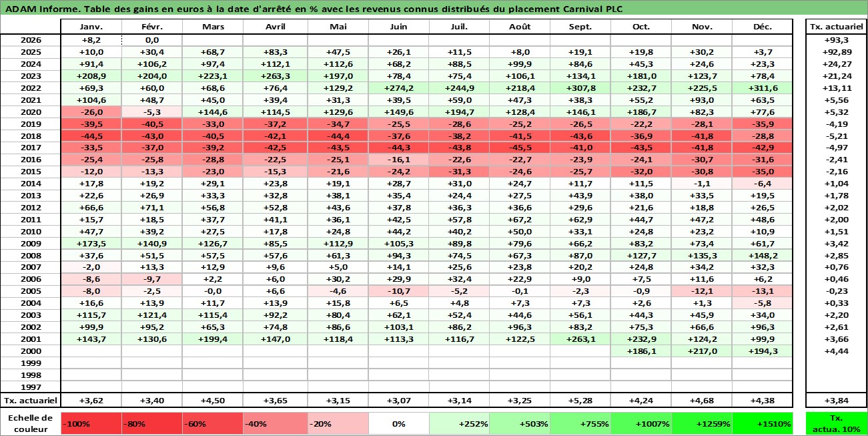The width and height of the screenshot is (868, 436).
Task: Click 2016 Juin value -16,1
Action: tap(398, 160)
